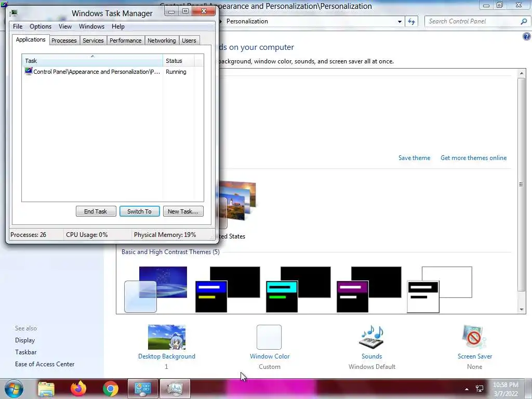Open the Help menu in Task Manager

(x=118, y=26)
